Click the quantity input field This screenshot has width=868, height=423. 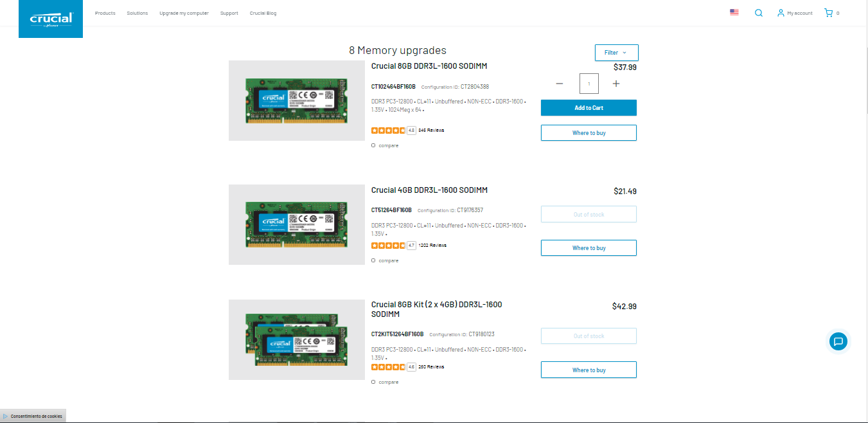[589, 84]
